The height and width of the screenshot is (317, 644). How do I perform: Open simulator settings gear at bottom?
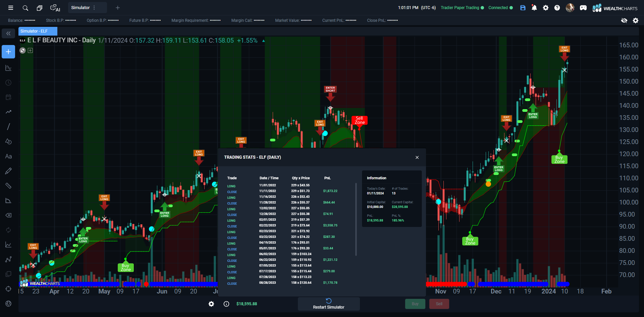(x=211, y=304)
